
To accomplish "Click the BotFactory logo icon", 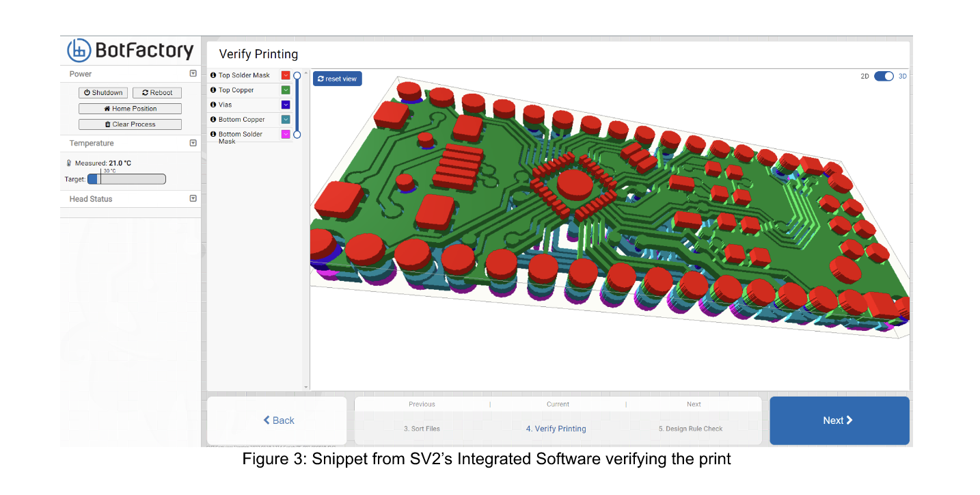I will tap(79, 50).
